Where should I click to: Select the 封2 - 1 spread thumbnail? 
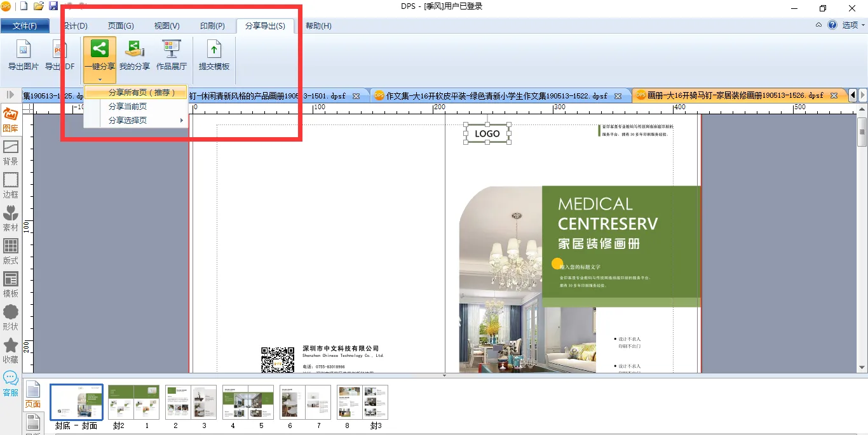point(133,402)
